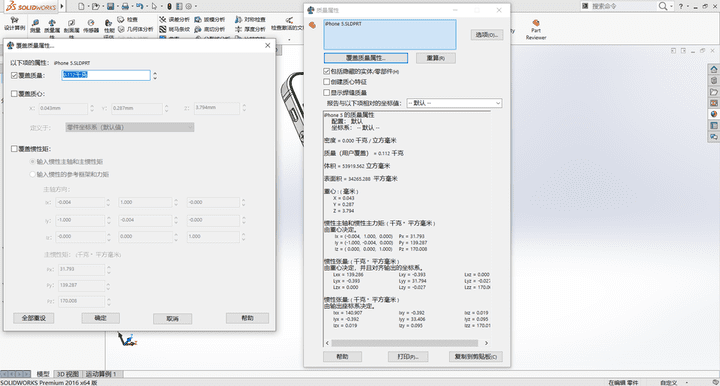Open the SOLIDWORKS Forum task pane tab

click(x=714, y=137)
